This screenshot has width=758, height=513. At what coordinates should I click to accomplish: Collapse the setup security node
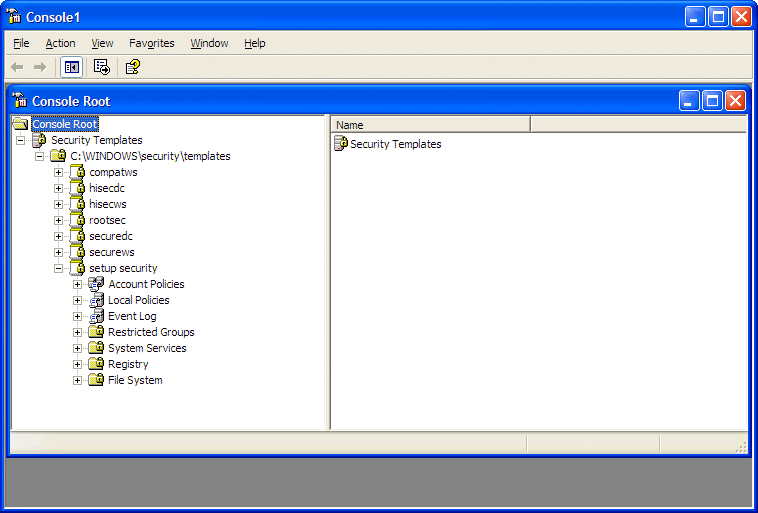click(58, 268)
